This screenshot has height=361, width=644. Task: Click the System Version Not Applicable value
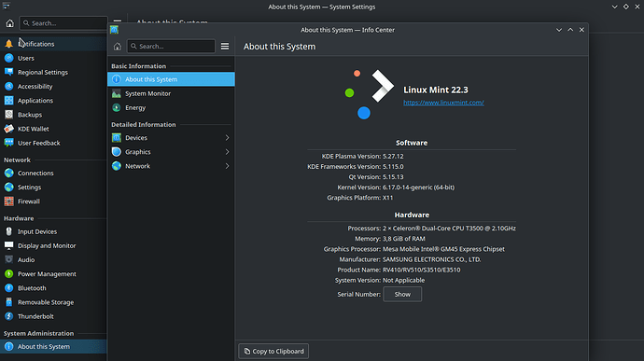click(404, 281)
